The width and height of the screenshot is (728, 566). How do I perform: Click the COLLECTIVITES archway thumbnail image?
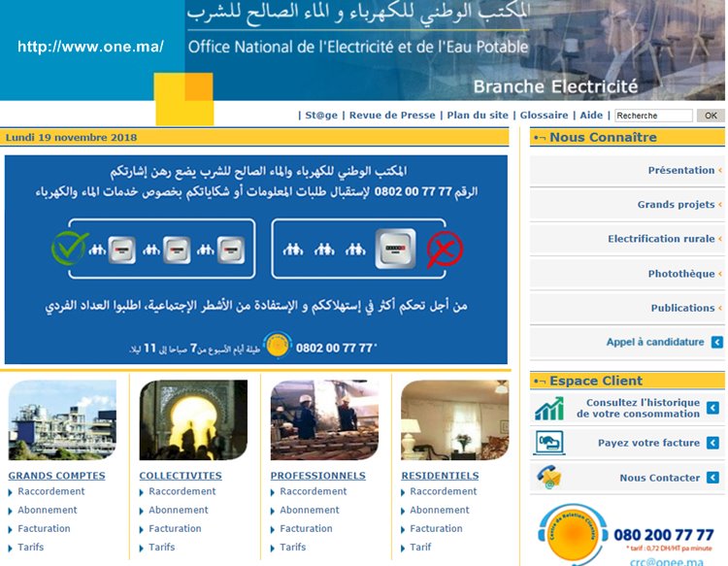(193, 419)
